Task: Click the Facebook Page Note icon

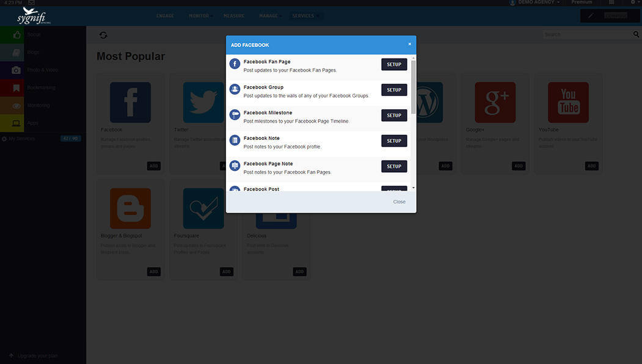Action: 235,166
